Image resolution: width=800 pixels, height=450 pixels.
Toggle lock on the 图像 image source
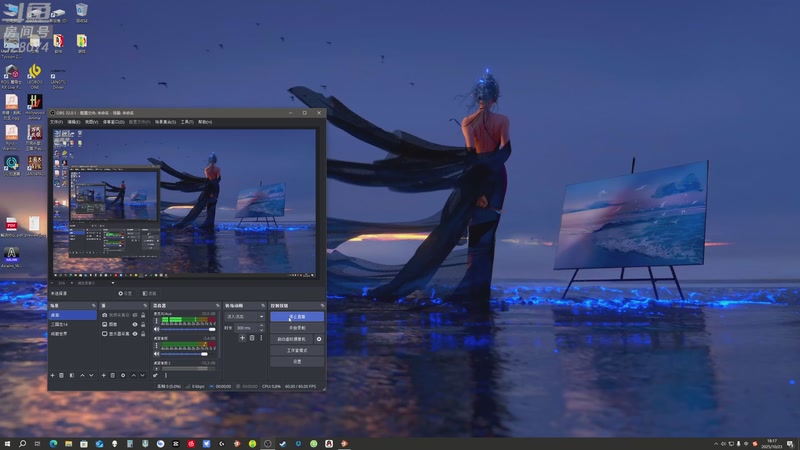tap(143, 324)
